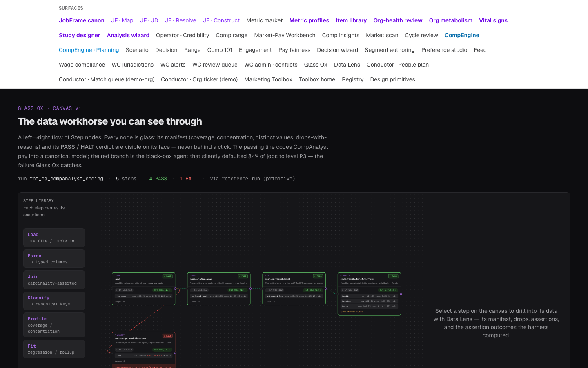
Task: Open the Range surface link
Action: 192,50
